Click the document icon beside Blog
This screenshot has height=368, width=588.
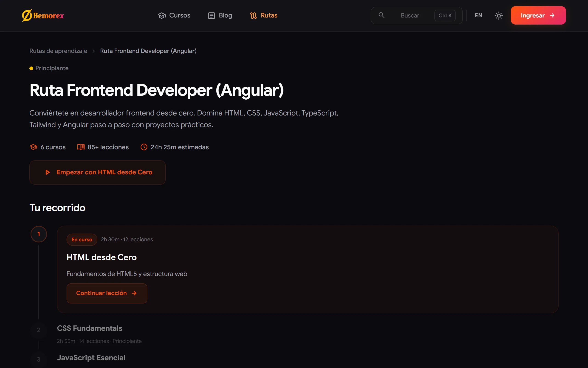pos(211,16)
